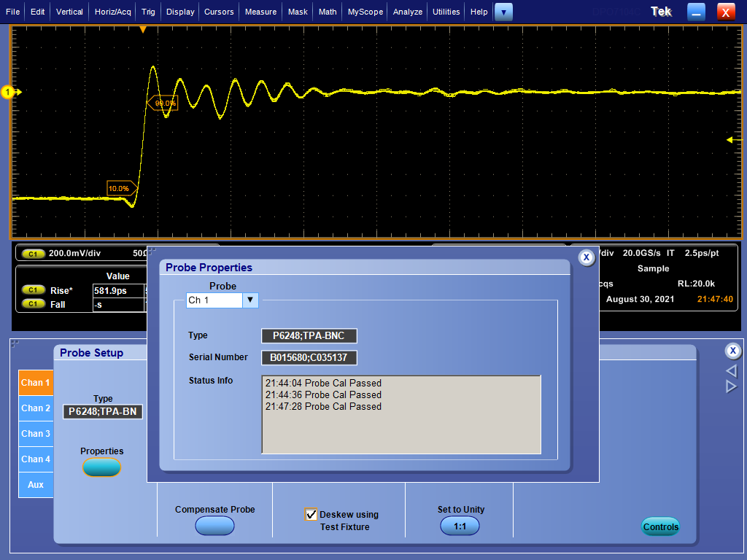
Task: Open the Mask menu
Action: coord(298,12)
